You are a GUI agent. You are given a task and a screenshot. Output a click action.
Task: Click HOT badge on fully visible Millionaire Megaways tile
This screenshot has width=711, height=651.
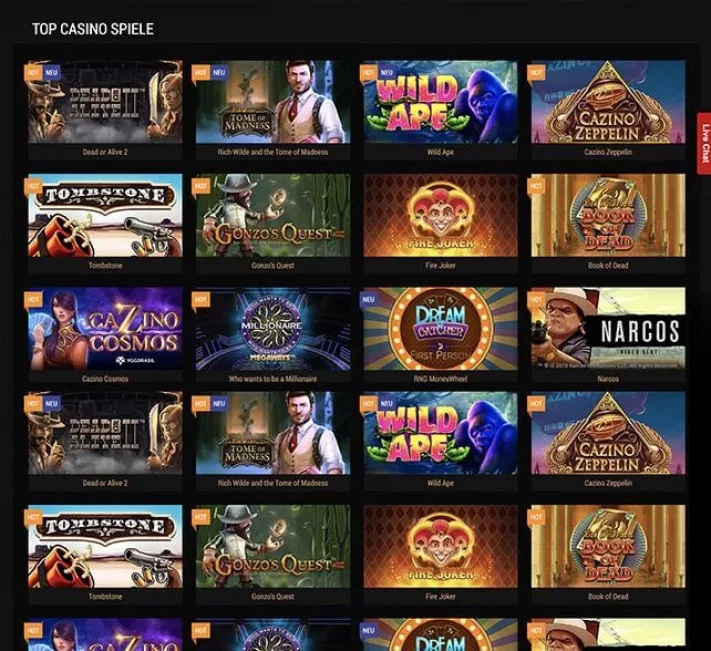[x=200, y=300]
